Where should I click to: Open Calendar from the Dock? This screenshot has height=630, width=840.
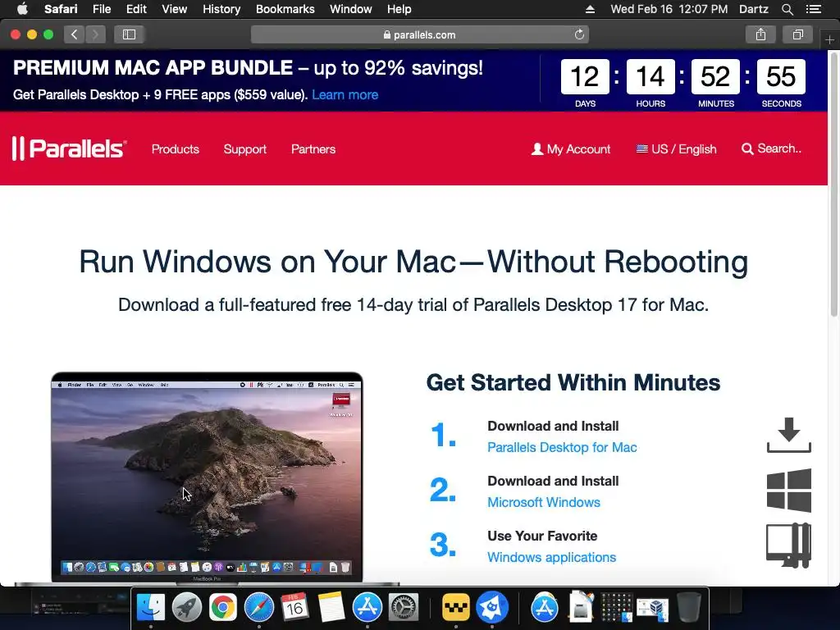294,607
